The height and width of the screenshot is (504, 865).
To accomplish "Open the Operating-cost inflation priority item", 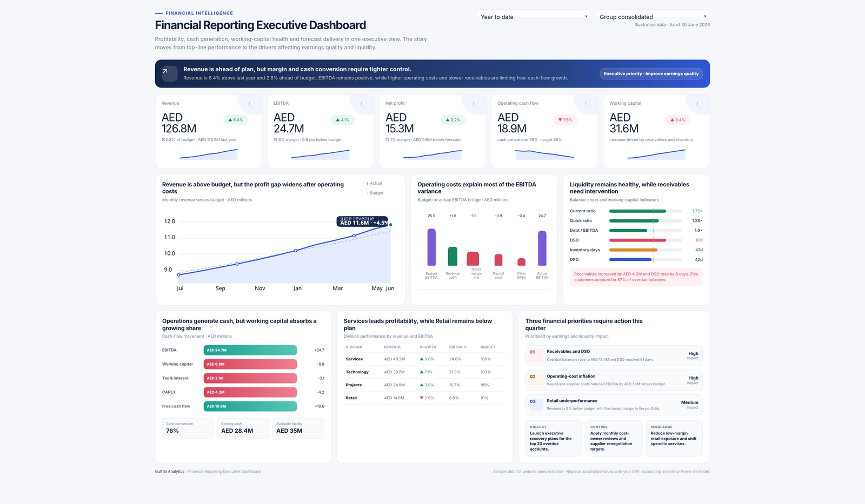I will [x=614, y=380].
